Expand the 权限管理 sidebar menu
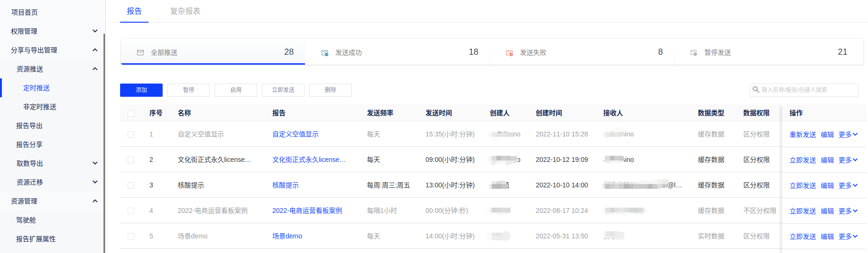 click(x=95, y=31)
